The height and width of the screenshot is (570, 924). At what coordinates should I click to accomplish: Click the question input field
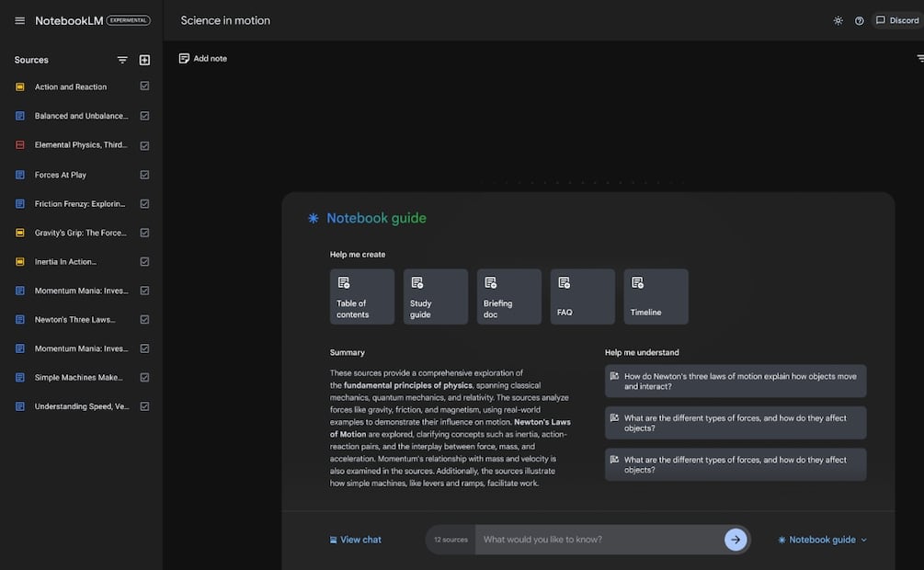coord(598,540)
